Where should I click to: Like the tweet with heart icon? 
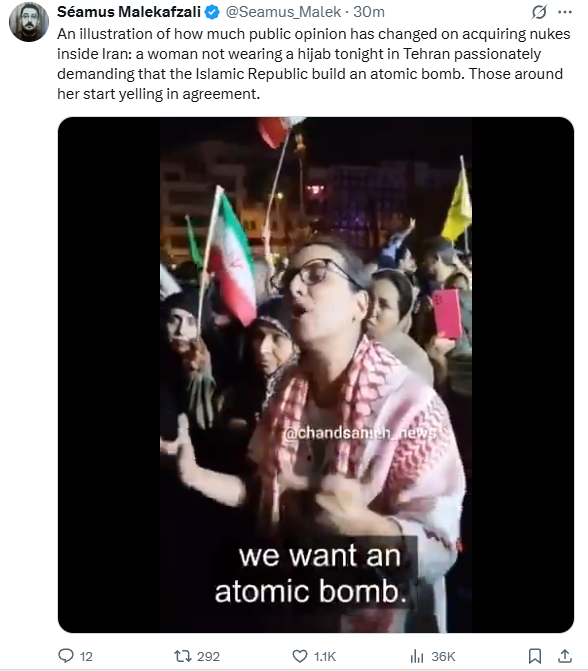tap(300, 656)
